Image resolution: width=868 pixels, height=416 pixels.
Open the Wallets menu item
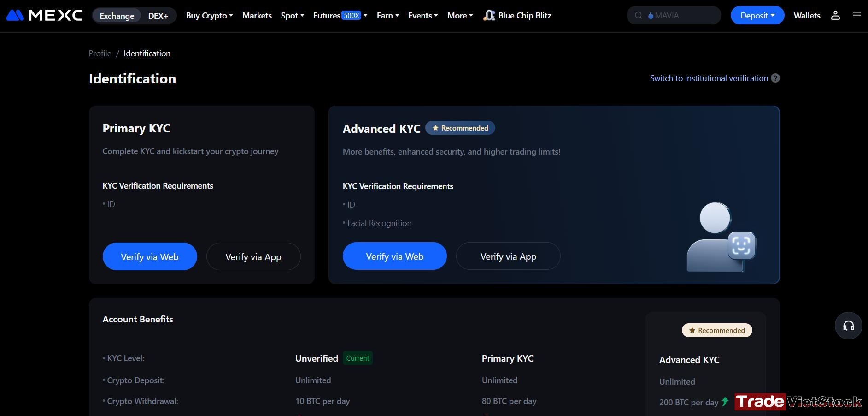[x=807, y=15]
